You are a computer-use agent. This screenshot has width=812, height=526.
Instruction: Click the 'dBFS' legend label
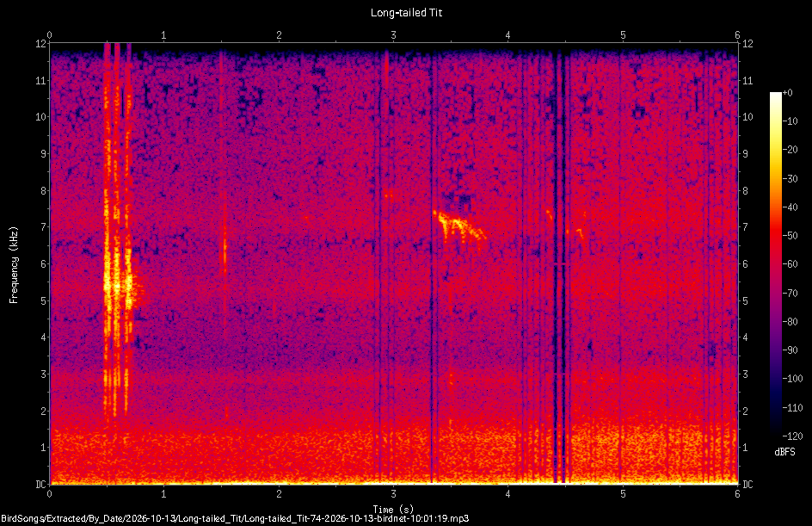pos(784,452)
